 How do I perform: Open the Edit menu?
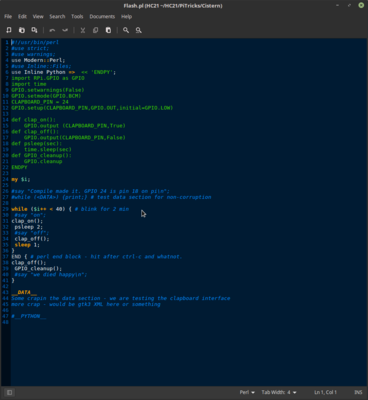[x=22, y=16]
